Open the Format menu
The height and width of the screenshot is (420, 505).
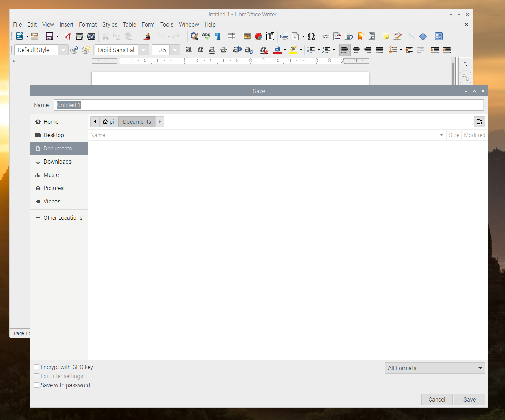tap(88, 24)
